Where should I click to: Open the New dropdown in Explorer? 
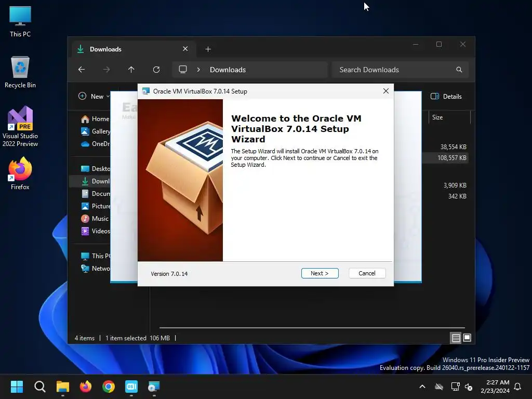pyautogui.click(x=94, y=96)
